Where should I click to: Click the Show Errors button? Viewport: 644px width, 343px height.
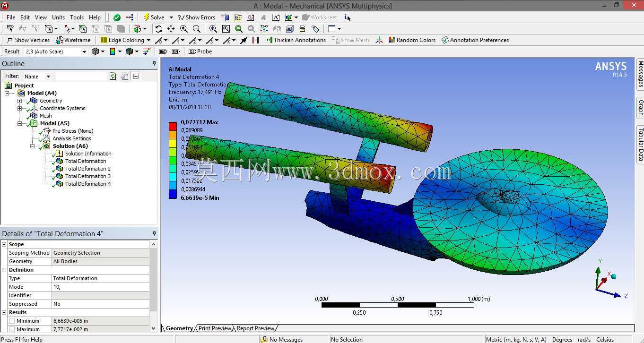(x=196, y=17)
